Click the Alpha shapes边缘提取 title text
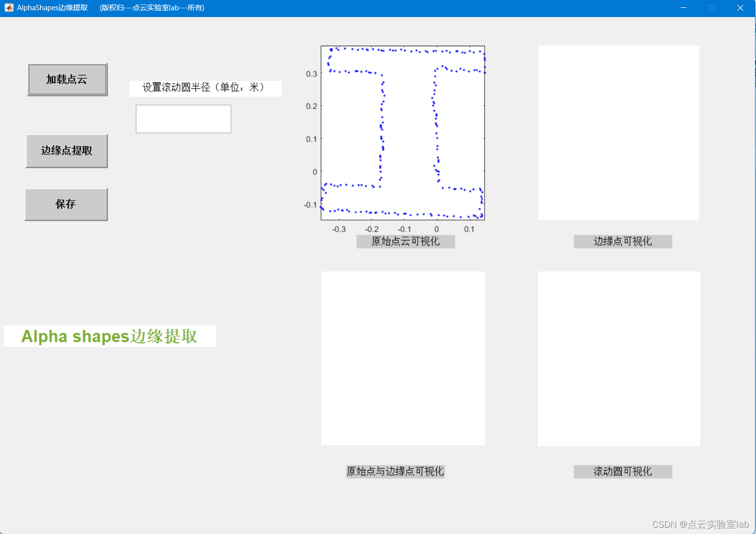The width and height of the screenshot is (756, 534). (x=109, y=336)
